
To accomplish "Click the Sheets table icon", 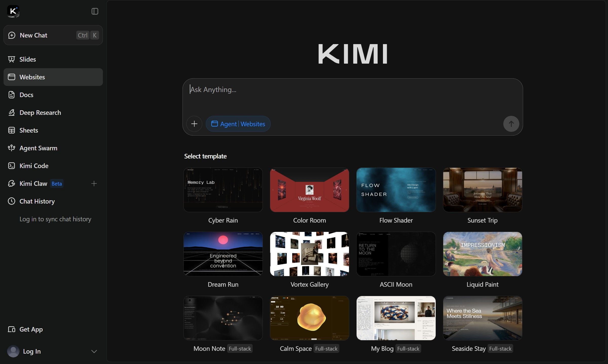I will tap(11, 130).
